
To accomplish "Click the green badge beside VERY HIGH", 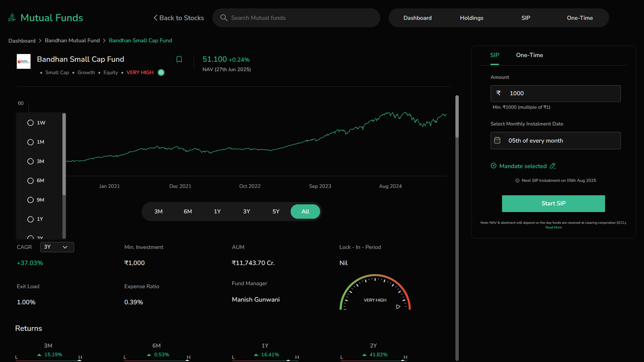I will (x=161, y=72).
